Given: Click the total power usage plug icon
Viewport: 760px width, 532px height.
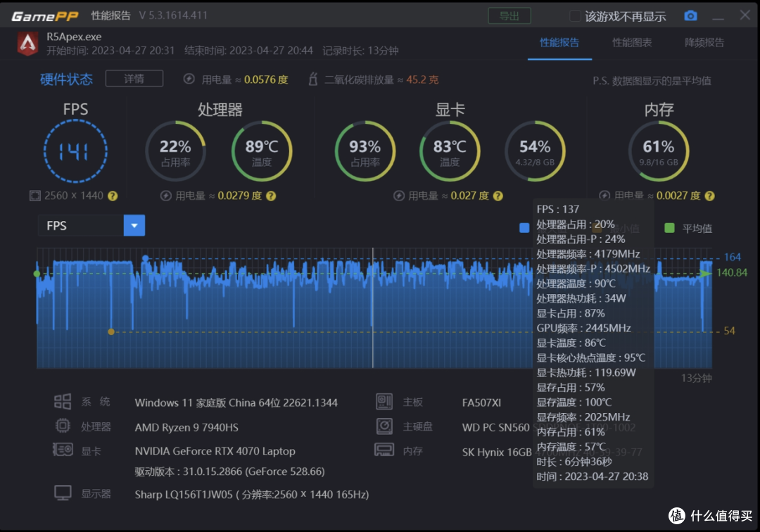Looking at the screenshot, I should click(189, 79).
